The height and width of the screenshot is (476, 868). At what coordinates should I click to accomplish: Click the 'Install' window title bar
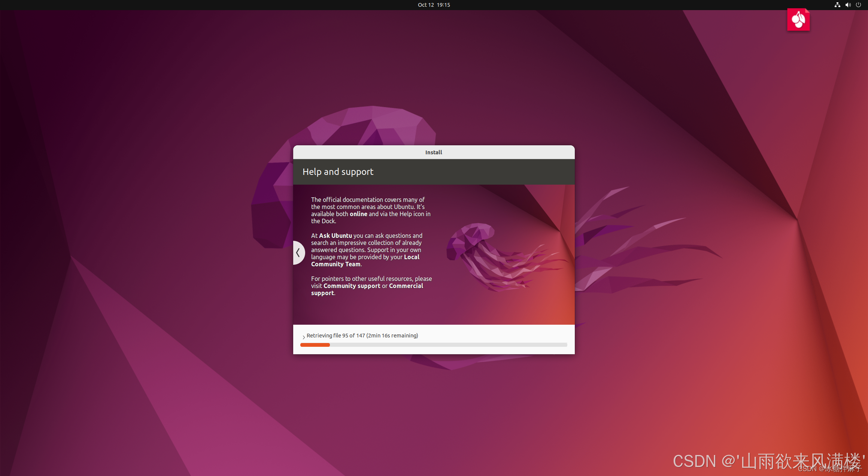click(434, 152)
